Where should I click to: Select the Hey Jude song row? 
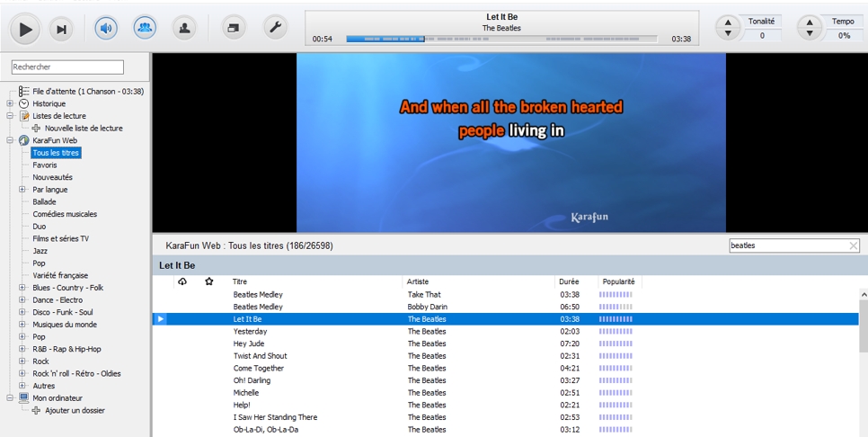pos(505,343)
